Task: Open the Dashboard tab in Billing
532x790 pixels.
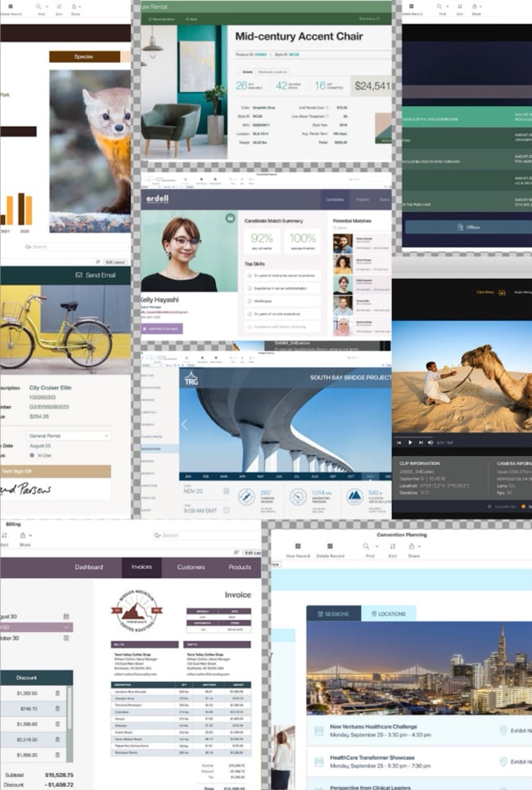Action: pyautogui.click(x=89, y=567)
